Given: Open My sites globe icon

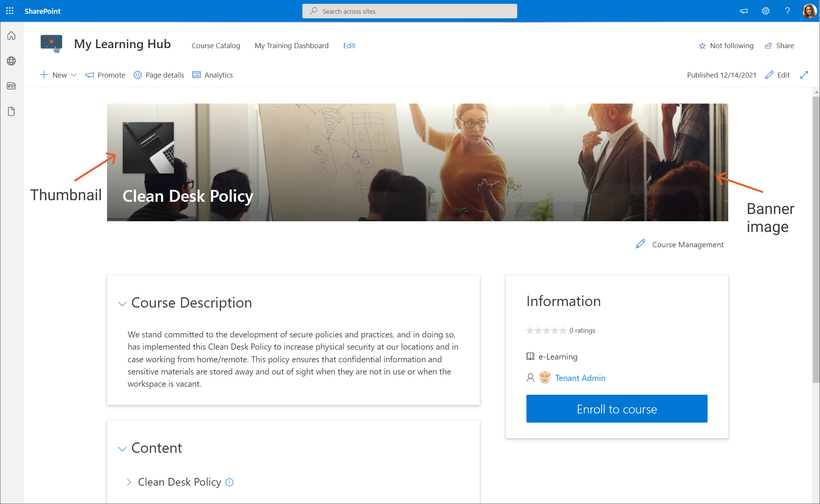Looking at the screenshot, I should [x=11, y=61].
